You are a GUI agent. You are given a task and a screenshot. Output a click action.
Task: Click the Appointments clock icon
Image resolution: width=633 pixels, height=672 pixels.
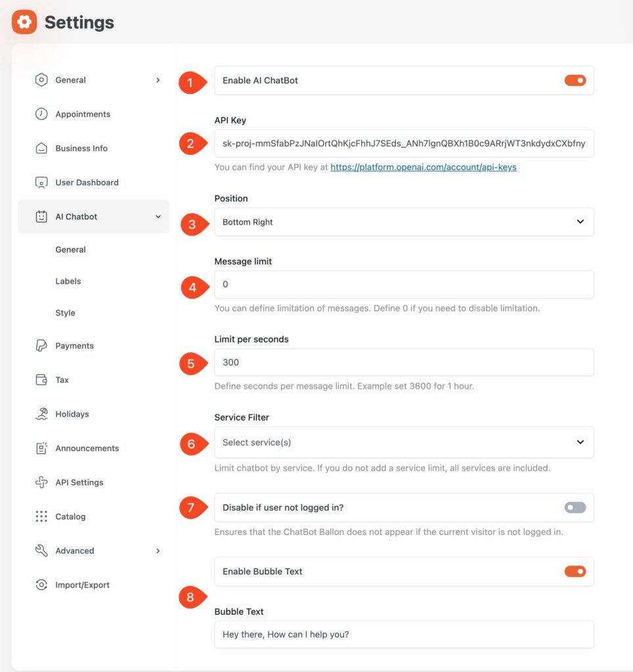(x=41, y=114)
